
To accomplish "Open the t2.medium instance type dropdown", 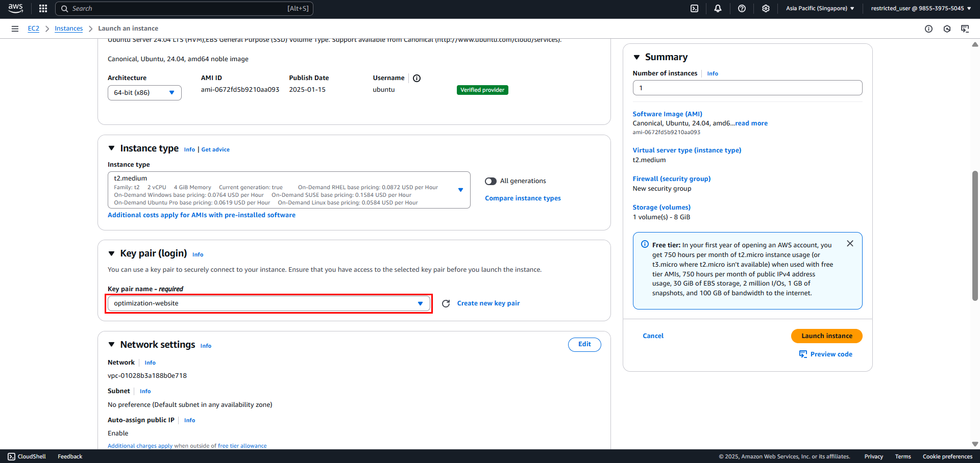I will pyautogui.click(x=289, y=190).
